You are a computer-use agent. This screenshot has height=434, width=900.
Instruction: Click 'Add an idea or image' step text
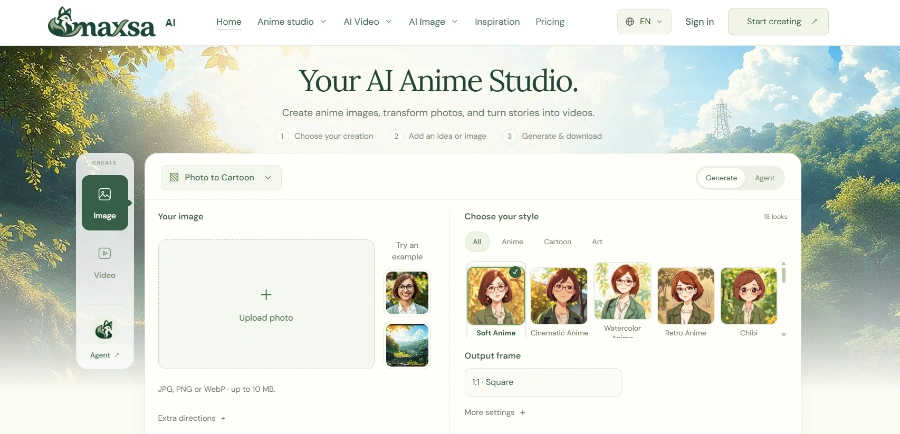click(x=447, y=136)
